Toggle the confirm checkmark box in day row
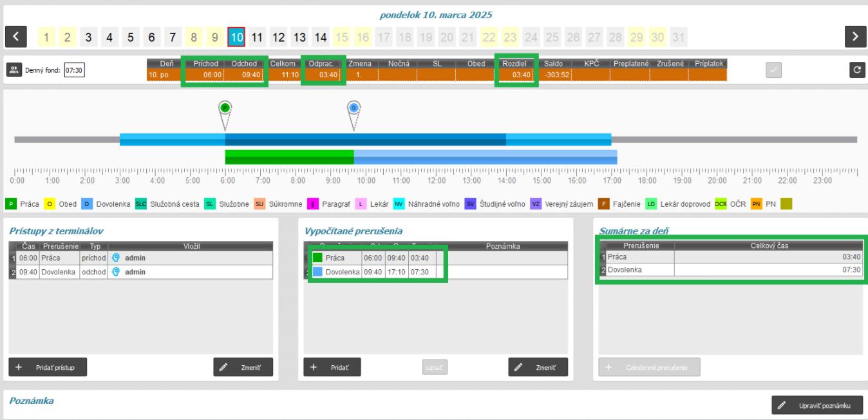 pos(773,70)
